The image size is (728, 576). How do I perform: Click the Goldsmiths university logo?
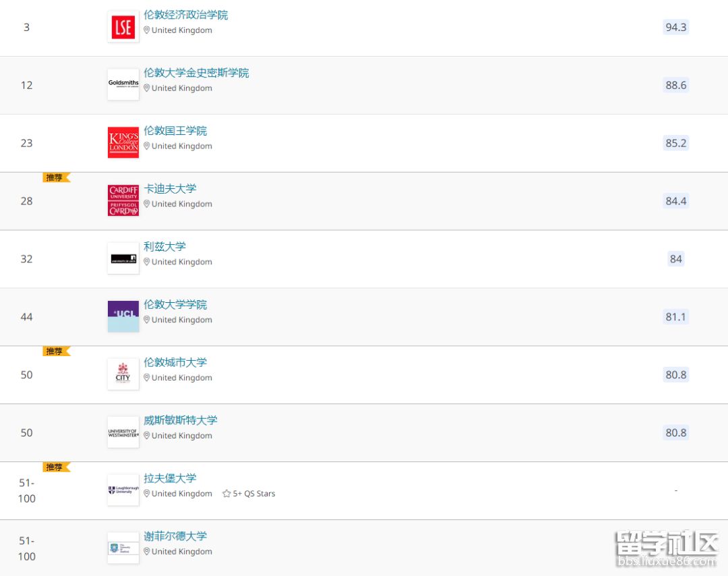point(122,84)
